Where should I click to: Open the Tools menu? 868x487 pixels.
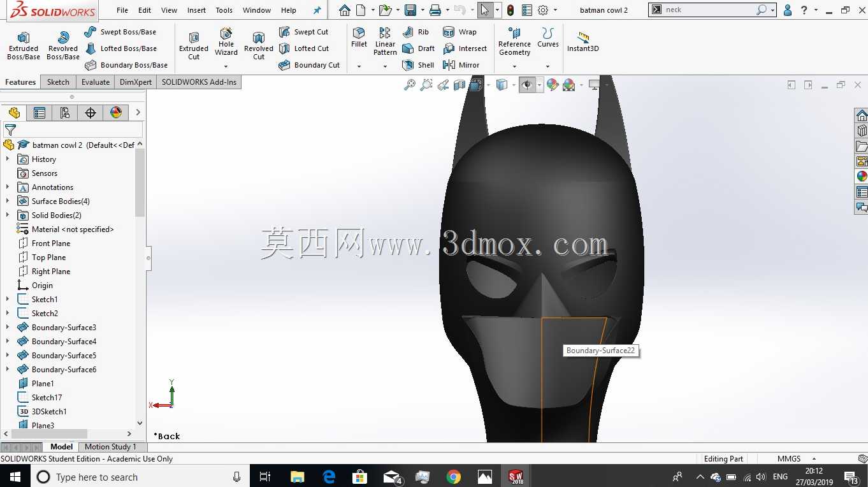[x=224, y=10]
